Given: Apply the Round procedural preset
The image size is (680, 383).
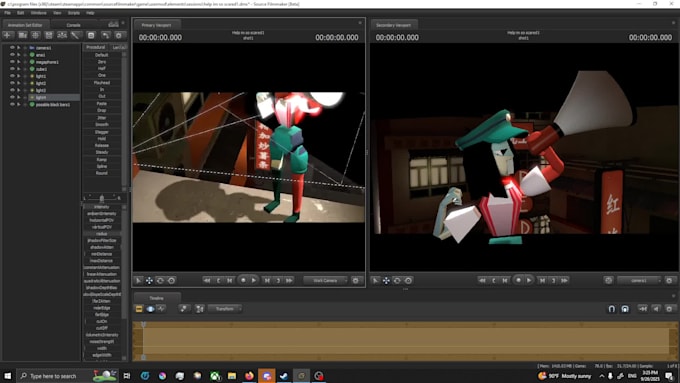Looking at the screenshot, I should click(x=102, y=173).
